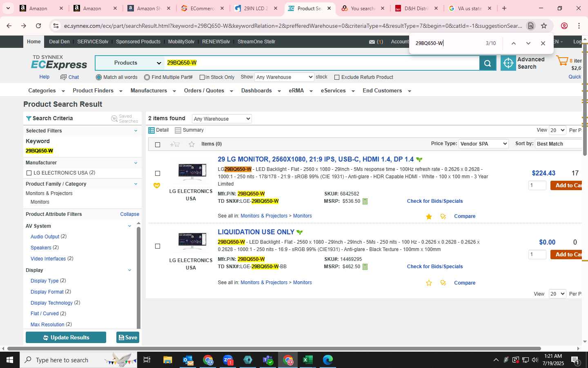This screenshot has width=588, height=368.
Task: Open Advanced Search target icon
Action: [x=508, y=63]
